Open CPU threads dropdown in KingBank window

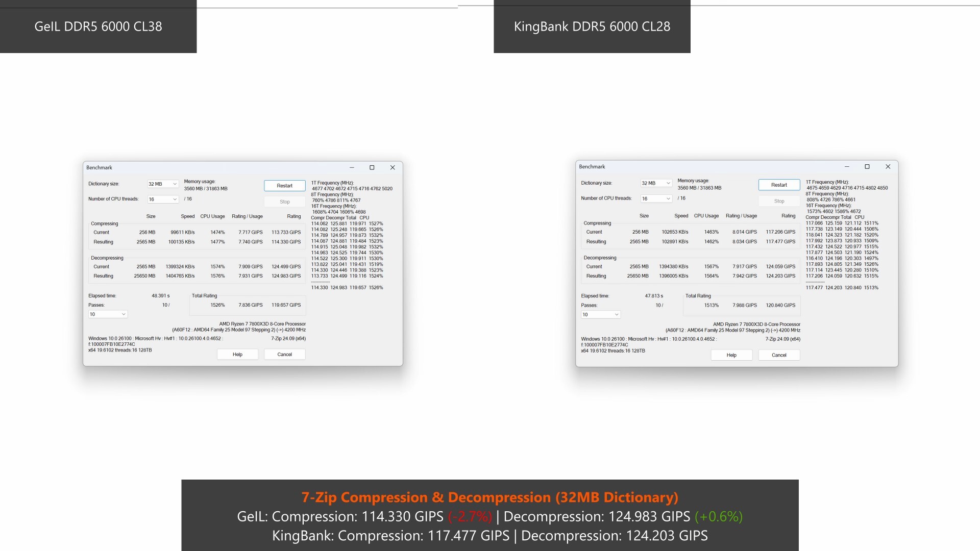pyautogui.click(x=656, y=198)
